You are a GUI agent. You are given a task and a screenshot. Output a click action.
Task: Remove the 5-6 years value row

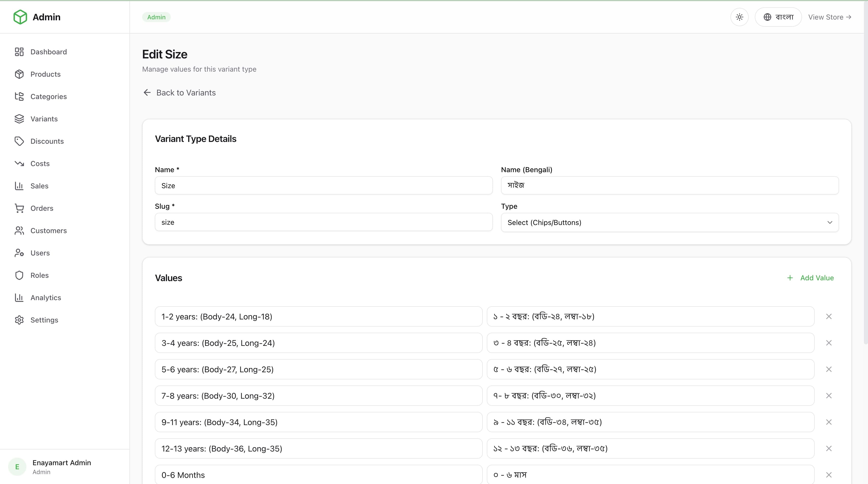(829, 369)
